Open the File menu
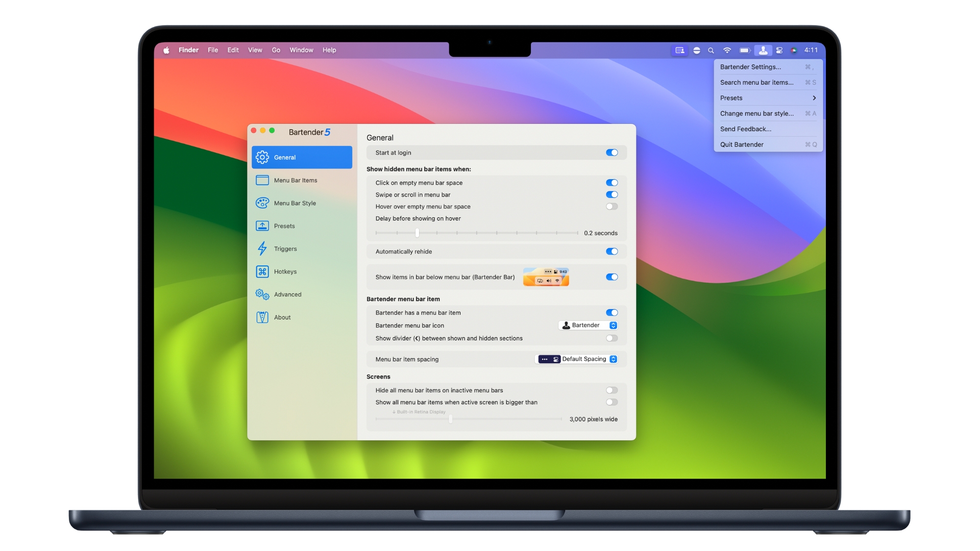The width and height of the screenshot is (980, 551). tap(213, 50)
